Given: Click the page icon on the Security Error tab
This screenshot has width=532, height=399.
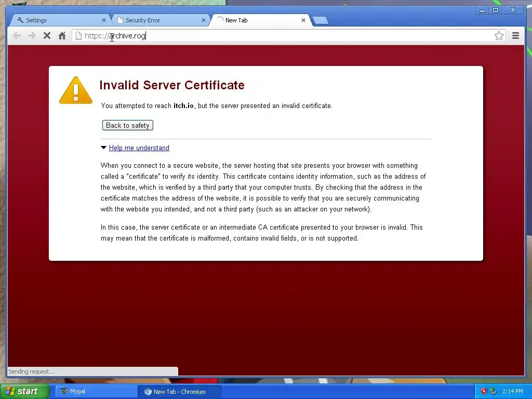Looking at the screenshot, I should (x=120, y=20).
